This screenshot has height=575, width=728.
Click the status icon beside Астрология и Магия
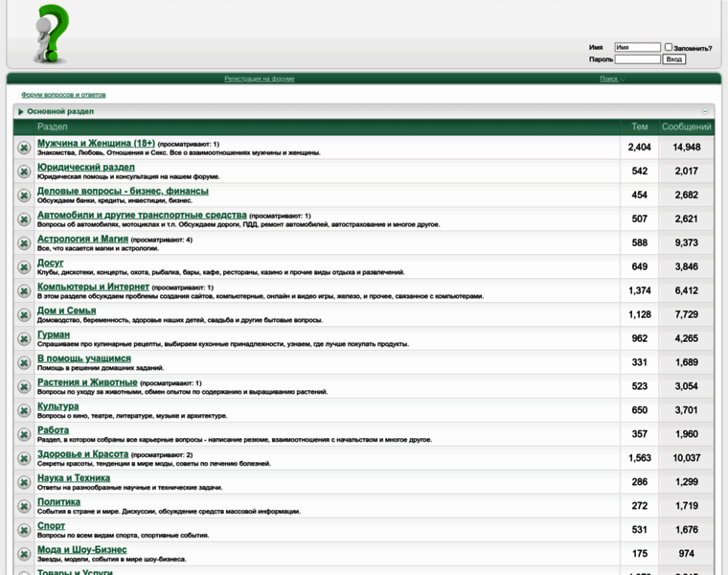click(24, 243)
